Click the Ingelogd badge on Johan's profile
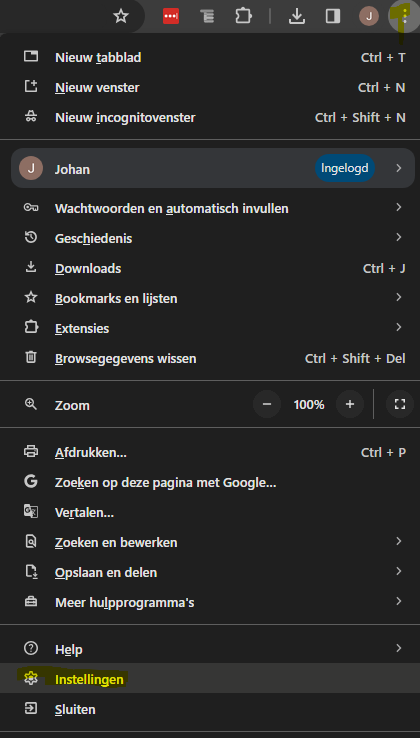The image size is (420, 738). click(x=345, y=168)
